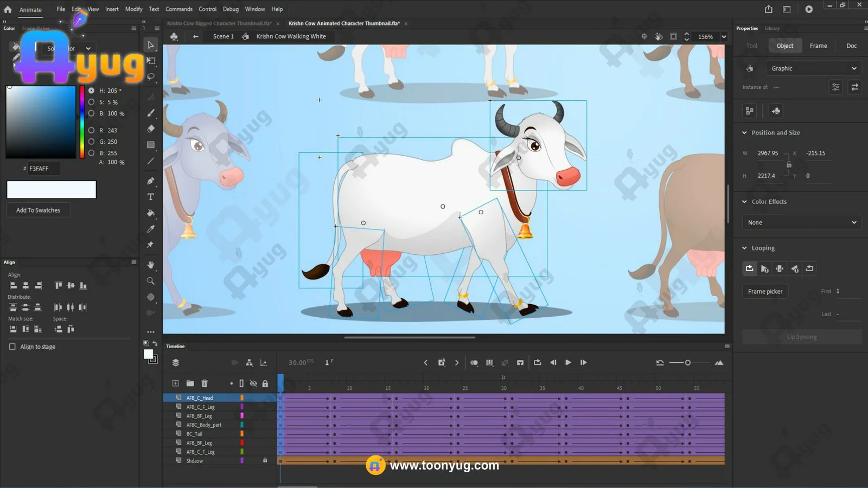
Task: Click the Swap symbol icon
Action: point(854,87)
